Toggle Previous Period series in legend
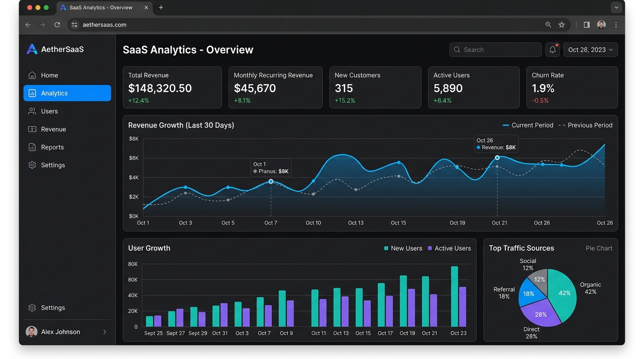 click(x=585, y=125)
